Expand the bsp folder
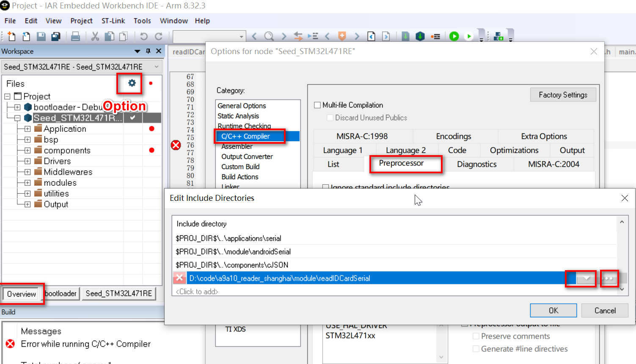 click(28, 140)
